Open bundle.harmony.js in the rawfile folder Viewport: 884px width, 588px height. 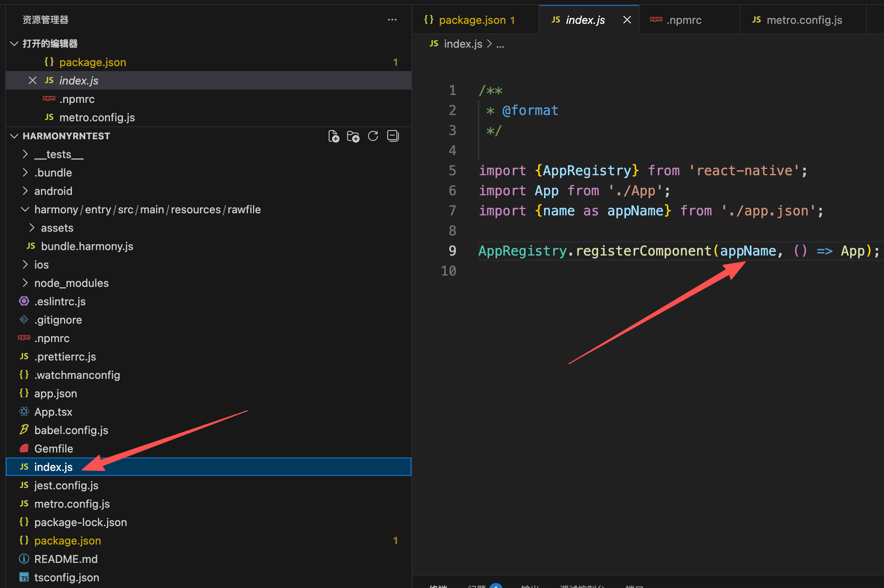[x=87, y=246]
